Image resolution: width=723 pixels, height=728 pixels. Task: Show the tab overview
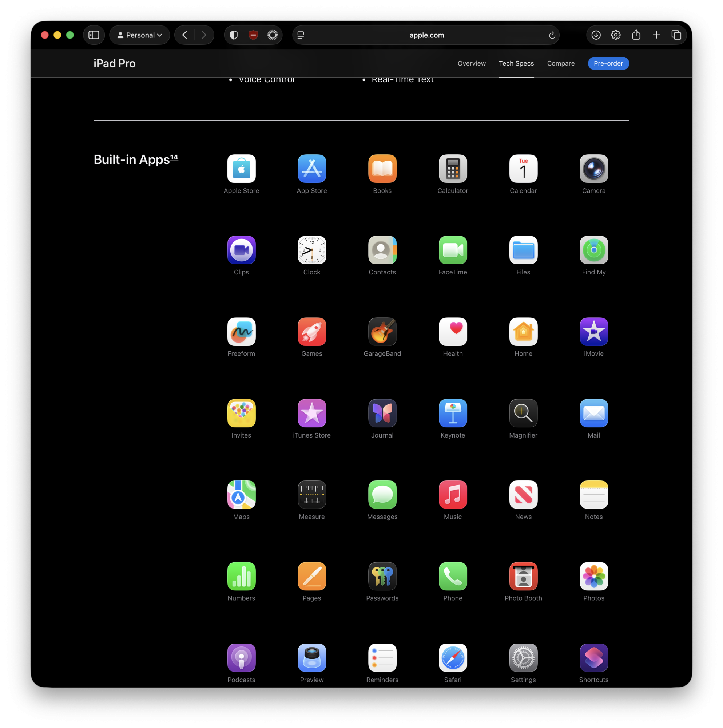[x=676, y=35]
